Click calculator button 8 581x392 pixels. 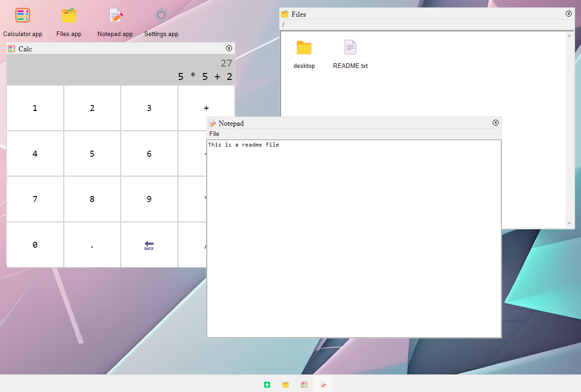point(92,199)
